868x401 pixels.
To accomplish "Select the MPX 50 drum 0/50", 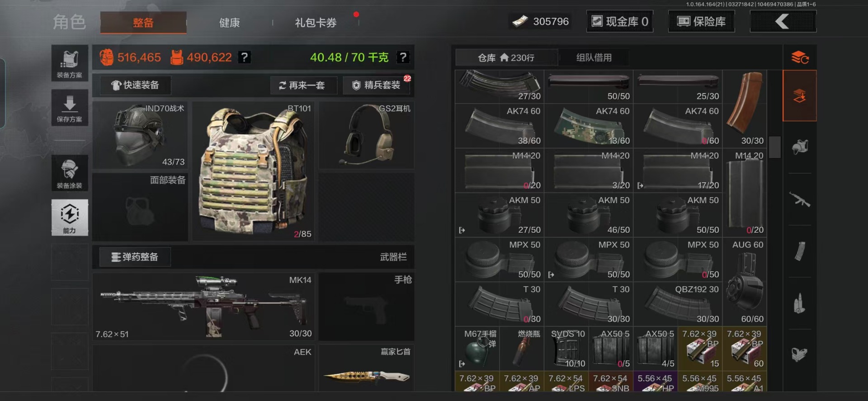I will (x=678, y=259).
